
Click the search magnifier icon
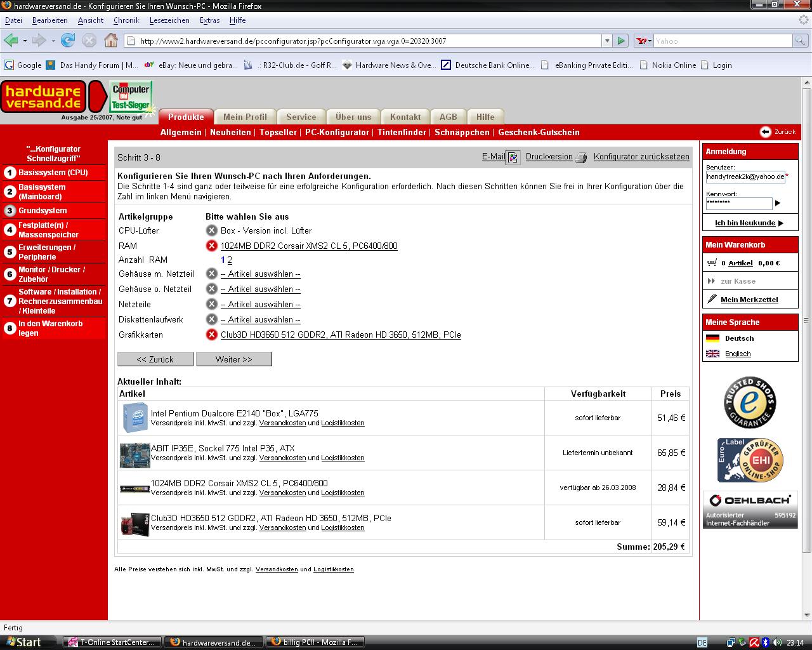click(x=801, y=41)
